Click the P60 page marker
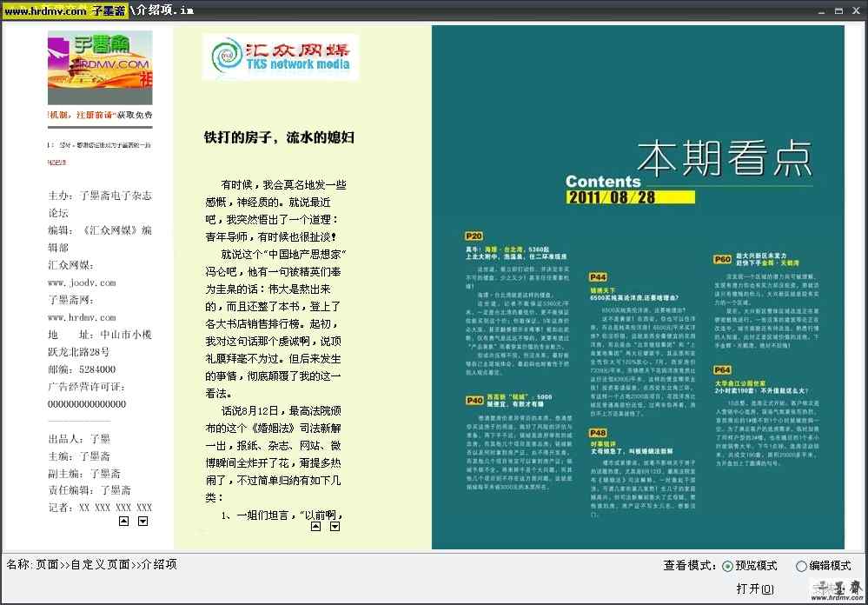Screen dimensions: 868x605 click(722, 259)
